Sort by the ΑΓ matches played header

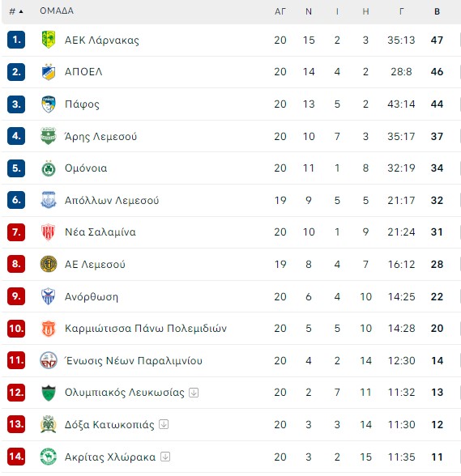pyautogui.click(x=280, y=11)
